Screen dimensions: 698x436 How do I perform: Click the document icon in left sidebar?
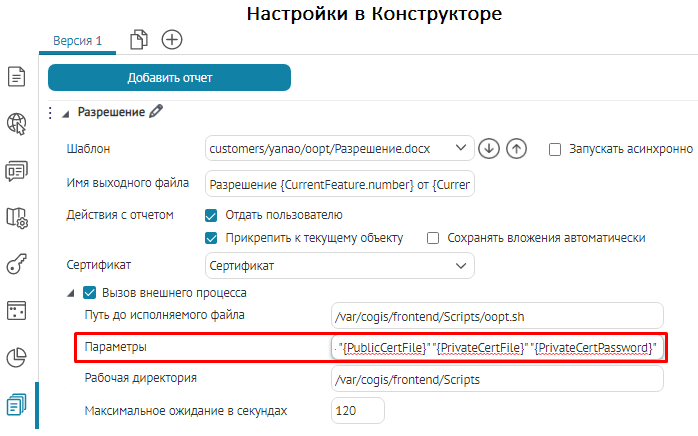point(16,77)
